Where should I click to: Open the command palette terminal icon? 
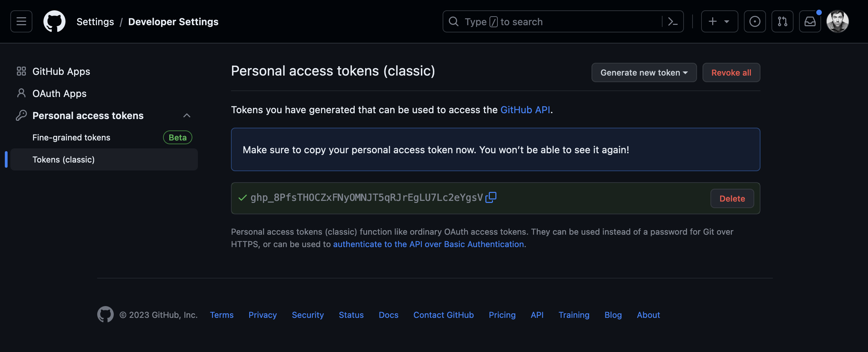(x=673, y=21)
